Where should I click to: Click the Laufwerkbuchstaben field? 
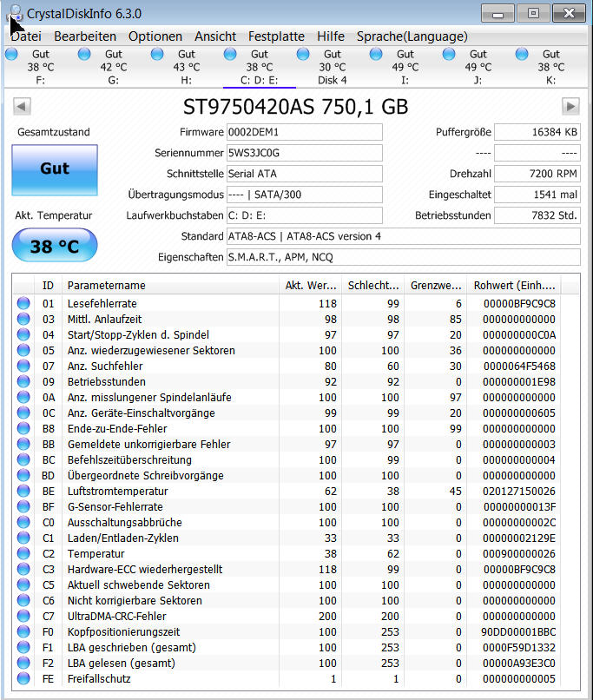pyautogui.click(x=304, y=215)
